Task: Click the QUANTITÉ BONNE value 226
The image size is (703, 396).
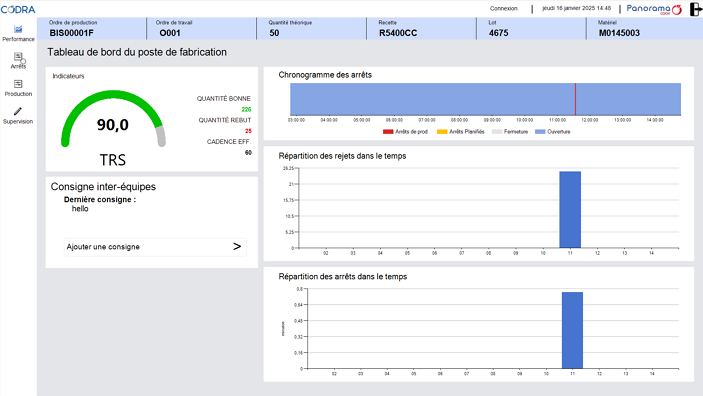Action: pyautogui.click(x=247, y=109)
